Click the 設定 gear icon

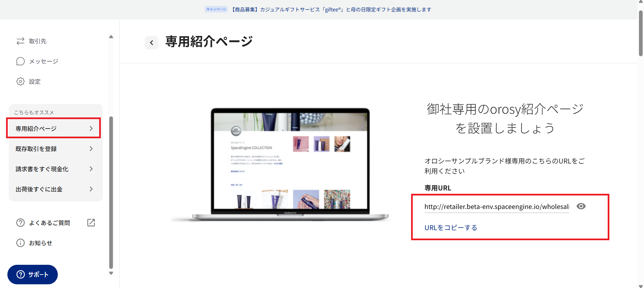pyautogui.click(x=21, y=81)
